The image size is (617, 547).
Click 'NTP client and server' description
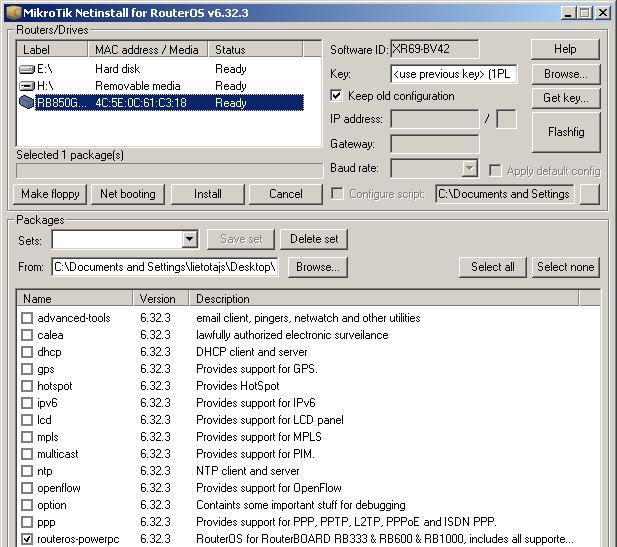(248, 471)
